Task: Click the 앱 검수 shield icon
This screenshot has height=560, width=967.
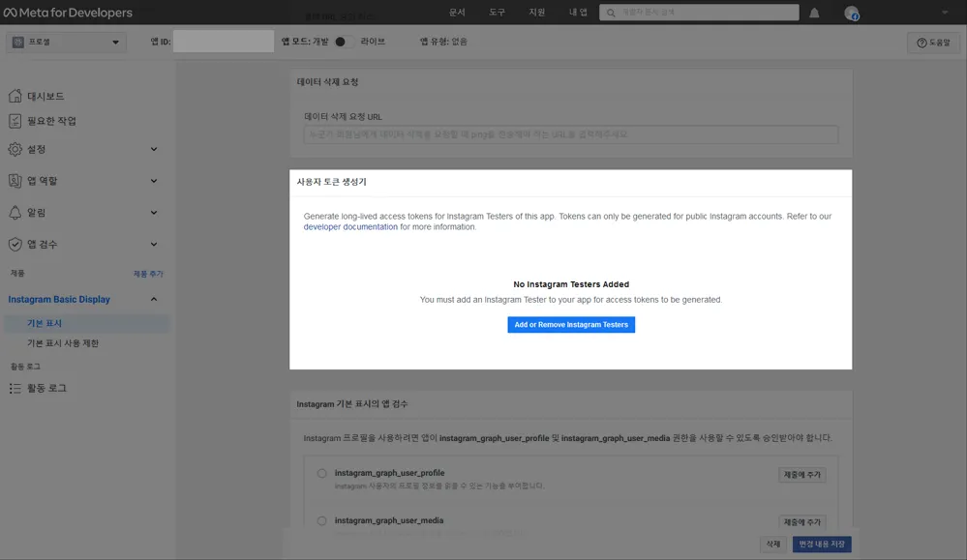Action: 15,244
